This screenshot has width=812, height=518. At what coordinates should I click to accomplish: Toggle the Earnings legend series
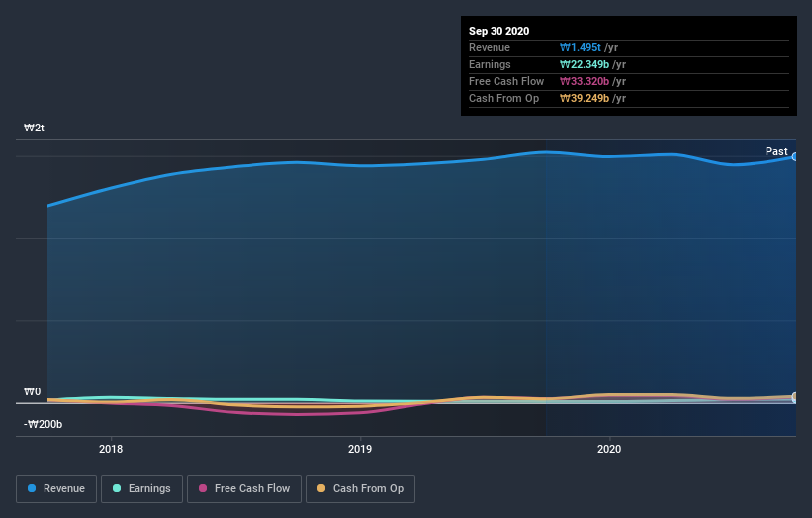click(x=141, y=489)
